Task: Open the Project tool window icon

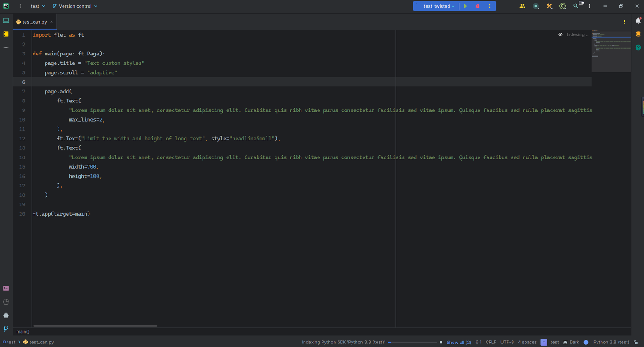Action: (x=6, y=21)
